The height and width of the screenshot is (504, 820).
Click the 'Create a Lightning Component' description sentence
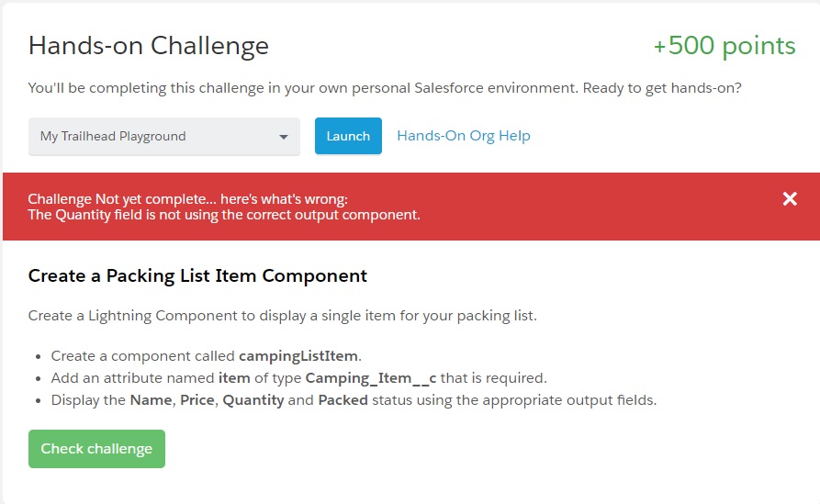pyautogui.click(x=282, y=316)
